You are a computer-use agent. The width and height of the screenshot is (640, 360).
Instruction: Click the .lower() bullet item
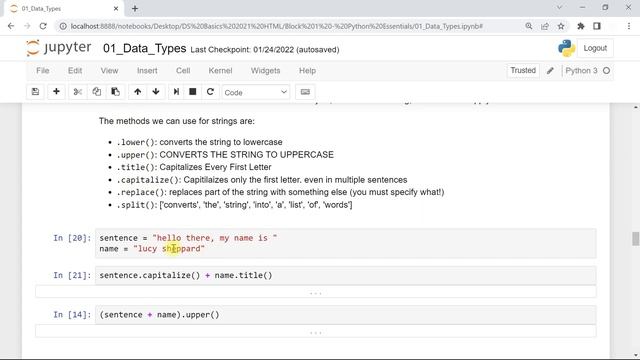tap(200, 142)
